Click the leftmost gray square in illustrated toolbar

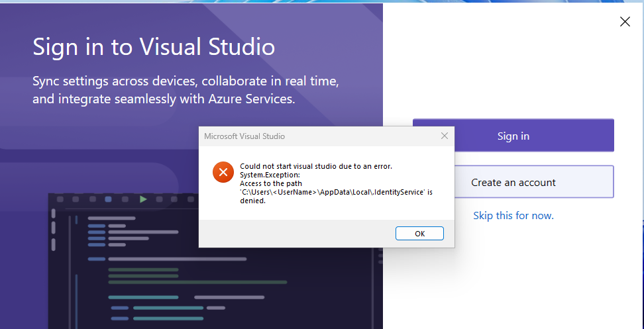[60, 199]
